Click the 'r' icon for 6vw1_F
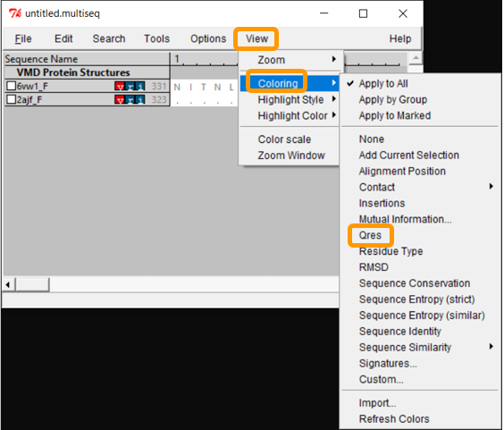This screenshot has width=504, height=430. tap(130, 86)
